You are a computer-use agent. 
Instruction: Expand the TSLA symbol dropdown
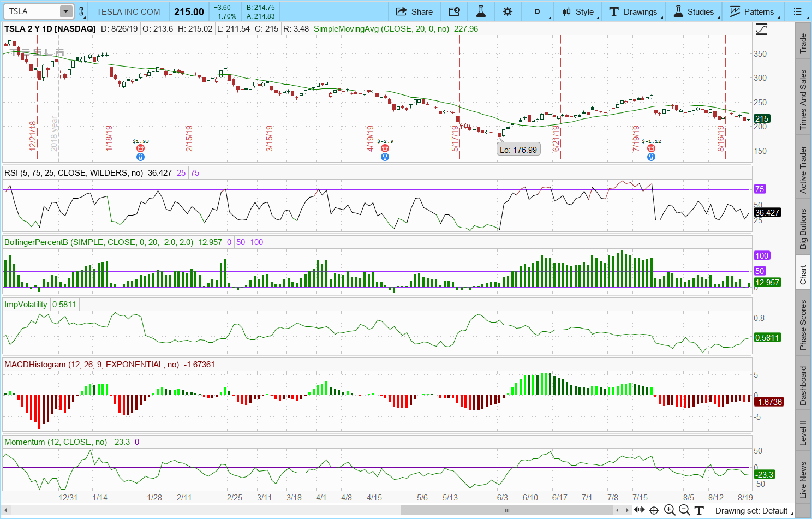[65, 11]
